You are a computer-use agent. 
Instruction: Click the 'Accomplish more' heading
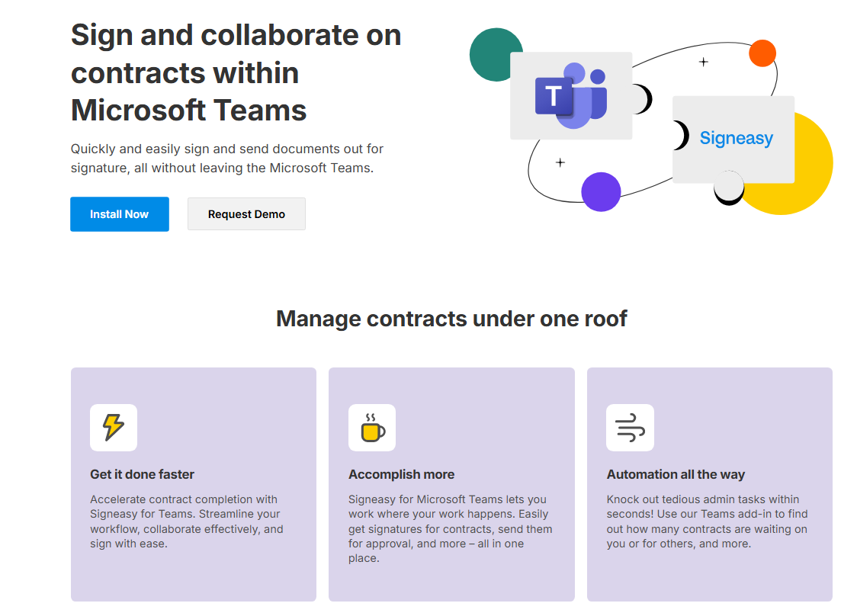(402, 474)
